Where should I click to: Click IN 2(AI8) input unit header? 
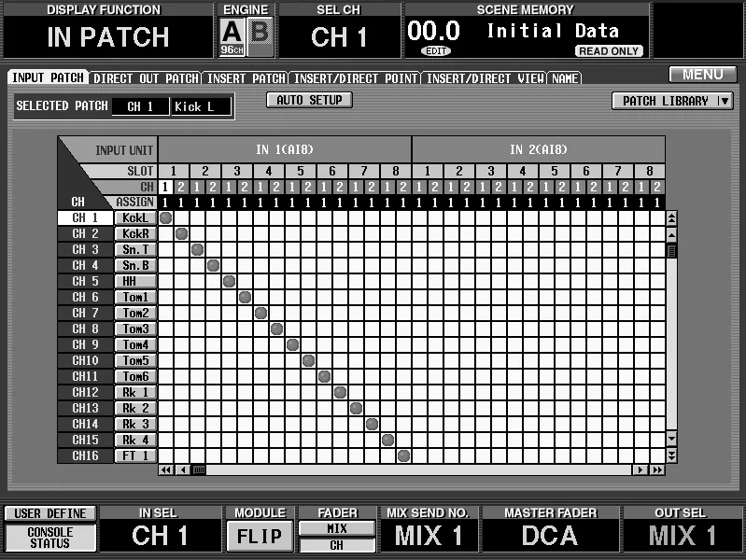click(539, 149)
